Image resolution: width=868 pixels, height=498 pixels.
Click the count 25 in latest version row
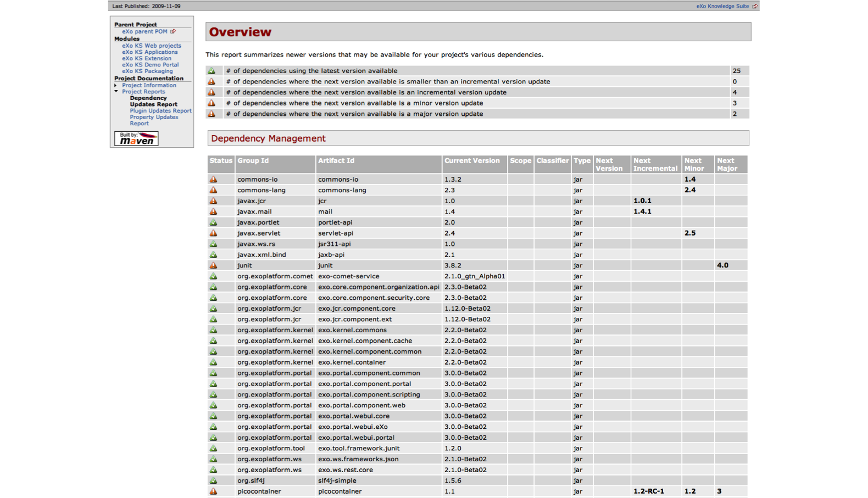tap(737, 71)
